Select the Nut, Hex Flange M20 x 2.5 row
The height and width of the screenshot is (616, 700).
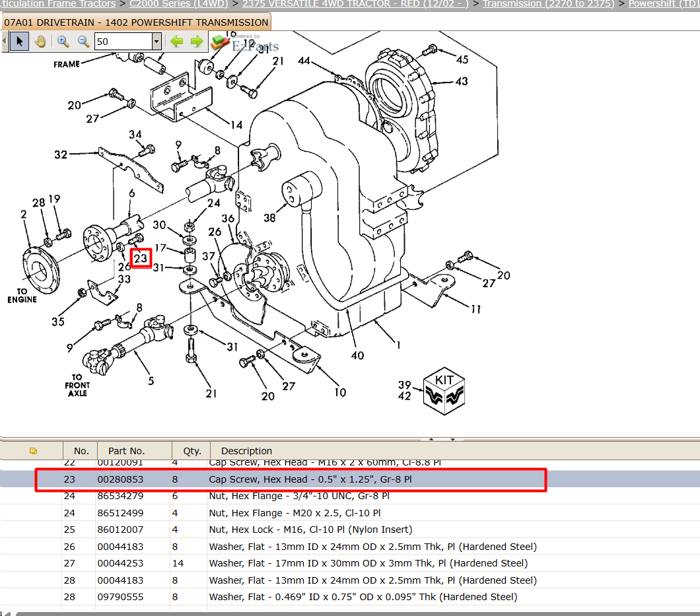[350, 513]
